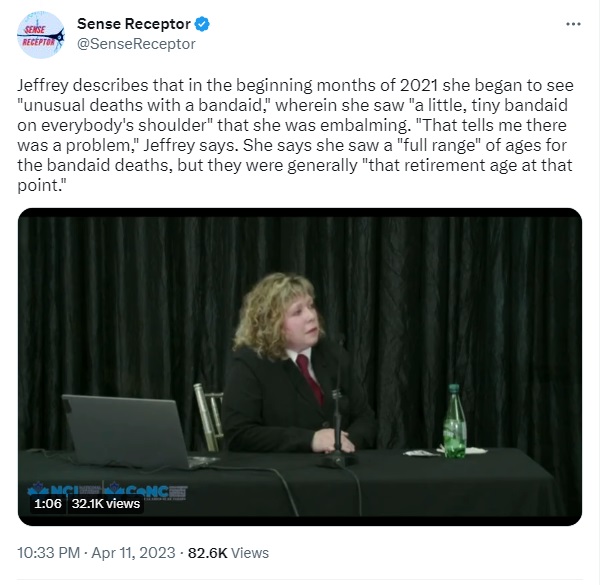Click the 32.1K views video label

(x=106, y=504)
